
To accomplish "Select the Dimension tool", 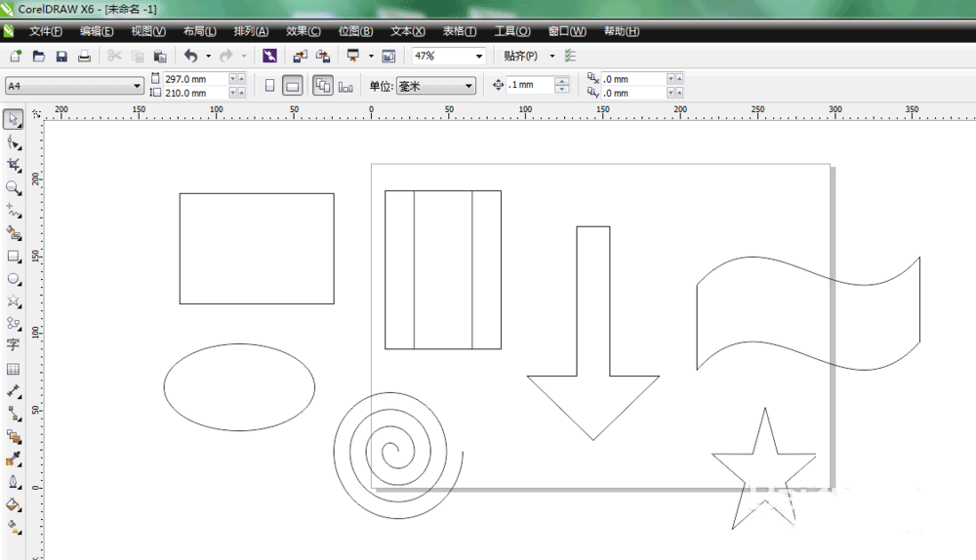I will [x=13, y=391].
